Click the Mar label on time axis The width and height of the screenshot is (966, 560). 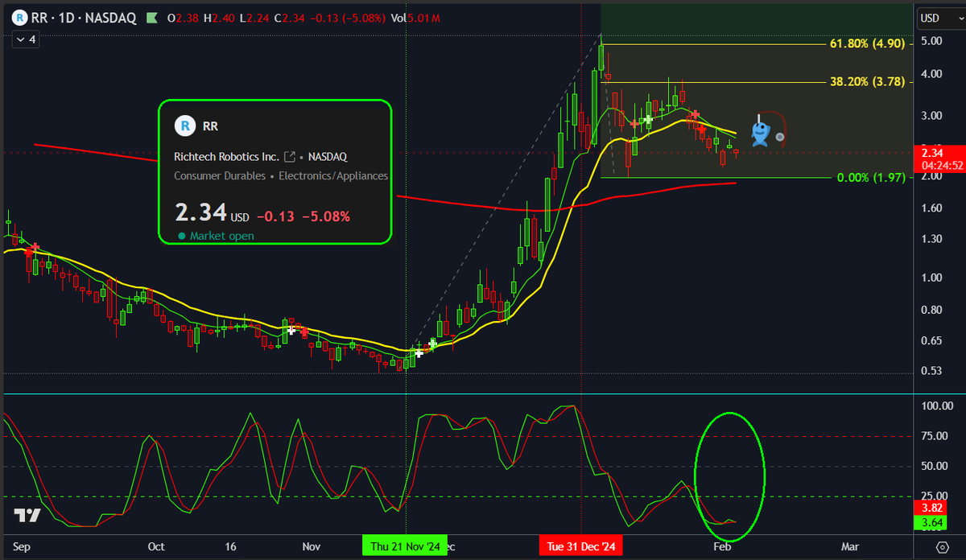850,546
